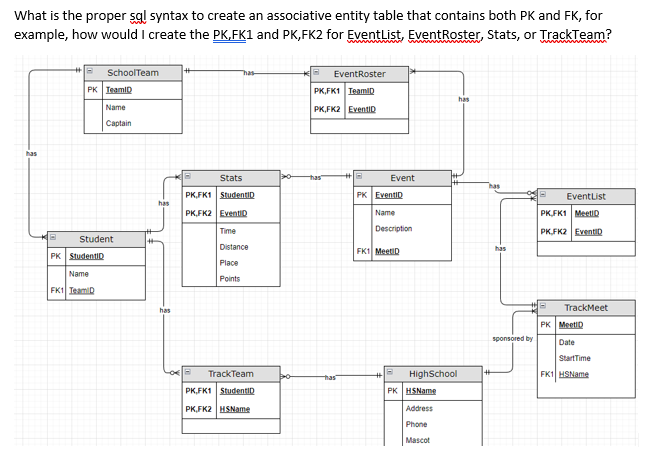
Task: Click Captain attribute in SchoolTeam
Action: [118, 123]
